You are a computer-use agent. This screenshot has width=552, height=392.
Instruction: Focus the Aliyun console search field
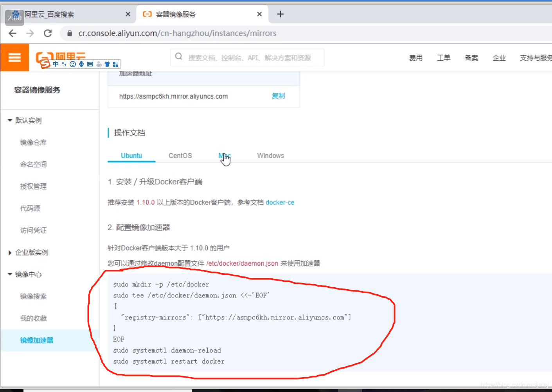[x=247, y=57]
